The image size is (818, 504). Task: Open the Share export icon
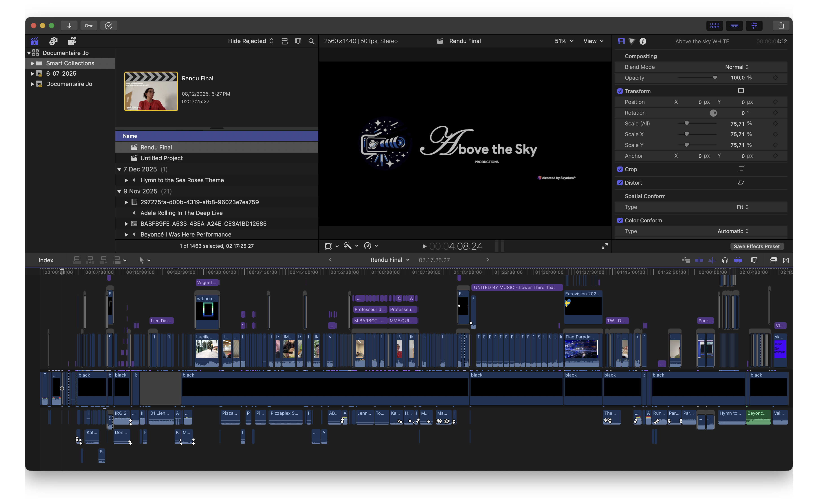tap(781, 26)
